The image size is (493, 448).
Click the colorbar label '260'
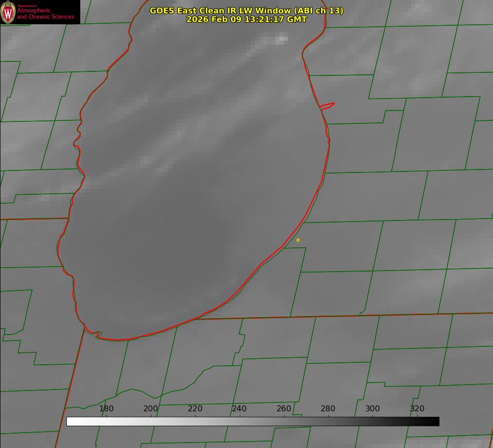284,408
